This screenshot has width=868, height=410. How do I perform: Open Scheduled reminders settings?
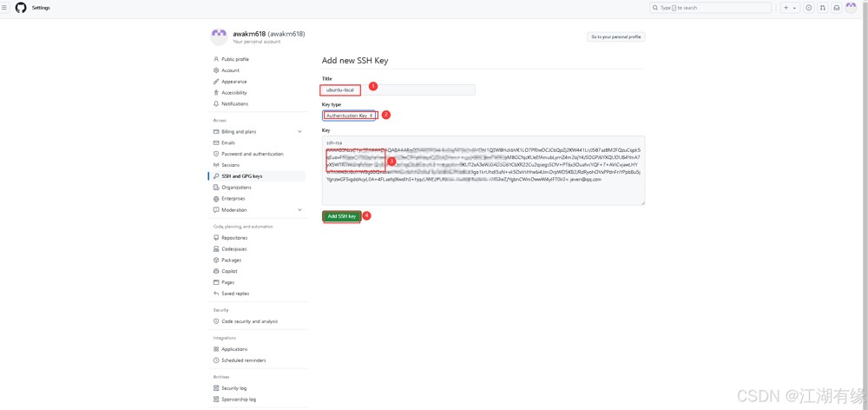coord(244,360)
